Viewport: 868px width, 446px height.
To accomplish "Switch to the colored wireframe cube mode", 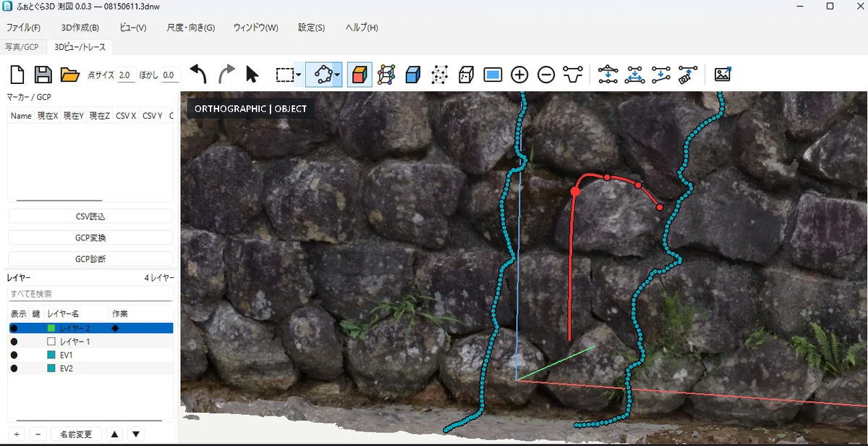I will click(387, 74).
